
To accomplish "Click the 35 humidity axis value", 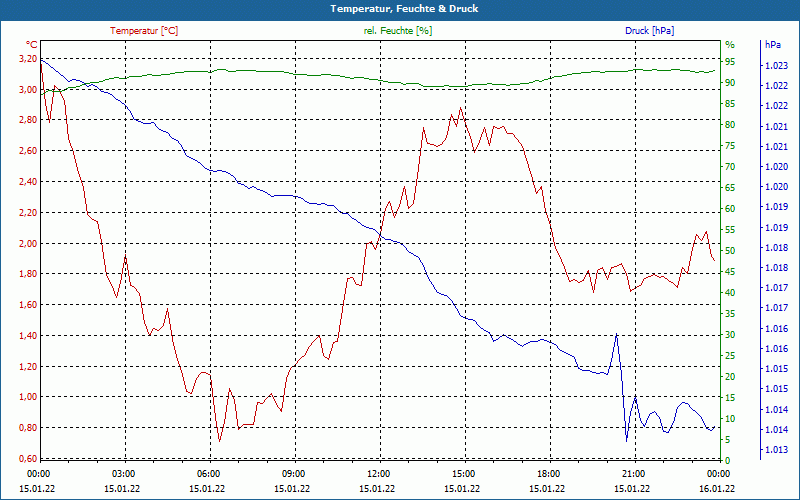I will pyautogui.click(x=730, y=314).
